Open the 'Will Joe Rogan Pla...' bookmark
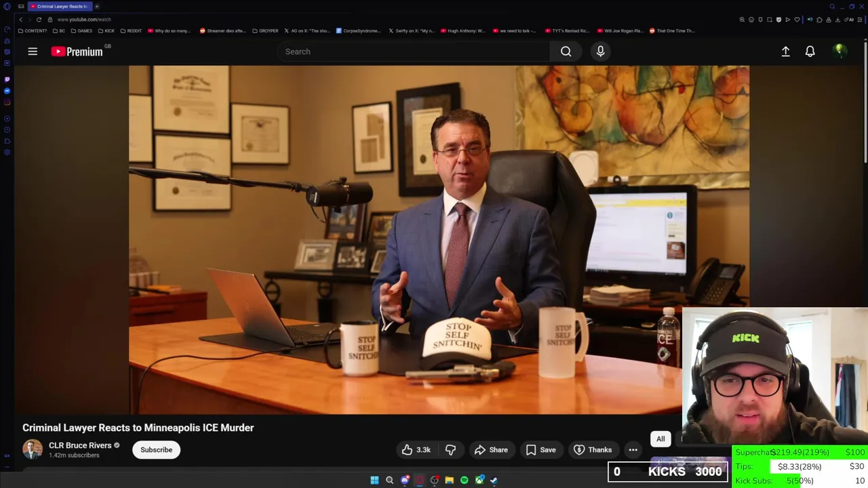 [x=620, y=30]
